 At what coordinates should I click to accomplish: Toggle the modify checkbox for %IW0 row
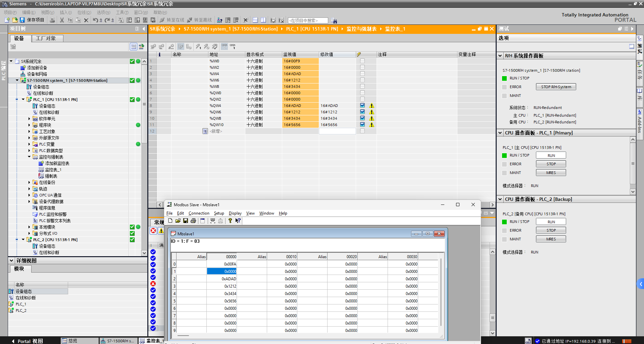(x=362, y=61)
